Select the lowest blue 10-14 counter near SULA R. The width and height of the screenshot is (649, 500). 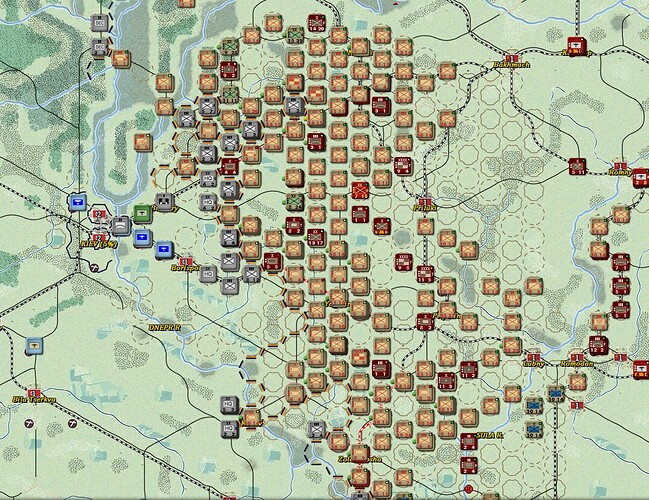tap(534, 429)
